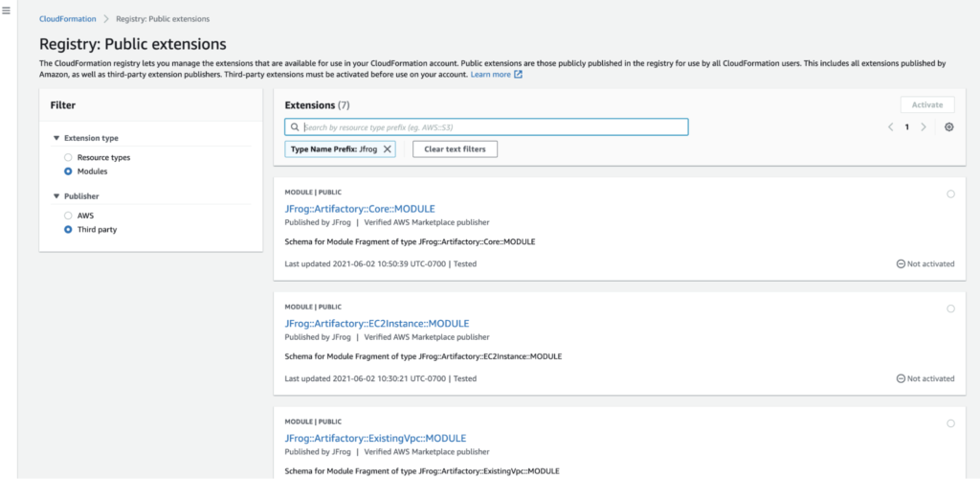Collapse the Publisher filter section
This screenshot has width=980, height=479.
[56, 196]
